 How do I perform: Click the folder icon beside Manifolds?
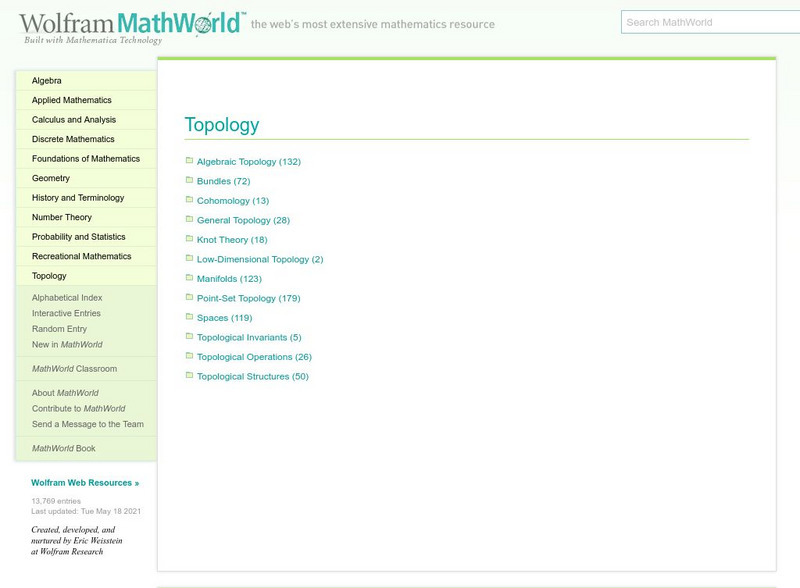coord(189,278)
